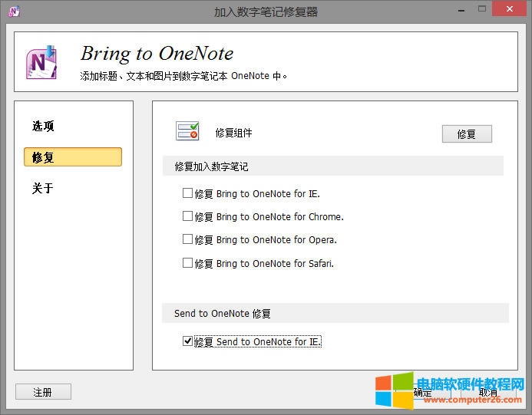Switch to the 关于 page
Screen dimensions: 532x415
43,189
